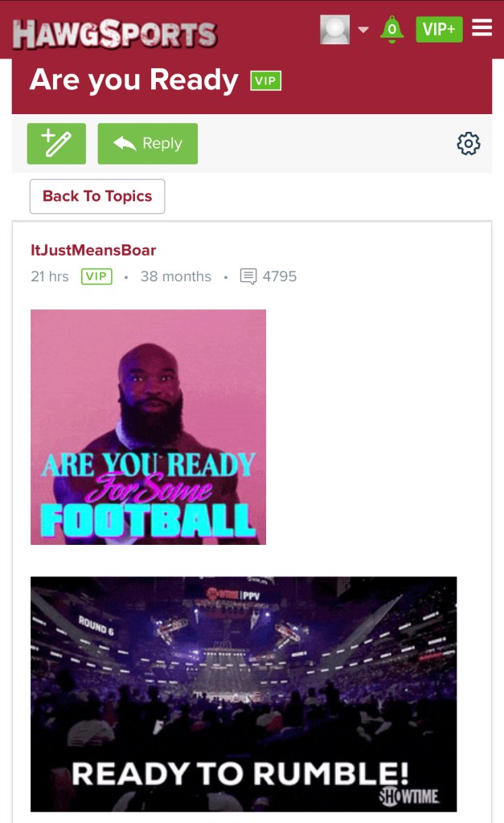Image resolution: width=504 pixels, height=823 pixels.
Task: Open ItJustMeansBoar's profile
Action: (93, 250)
